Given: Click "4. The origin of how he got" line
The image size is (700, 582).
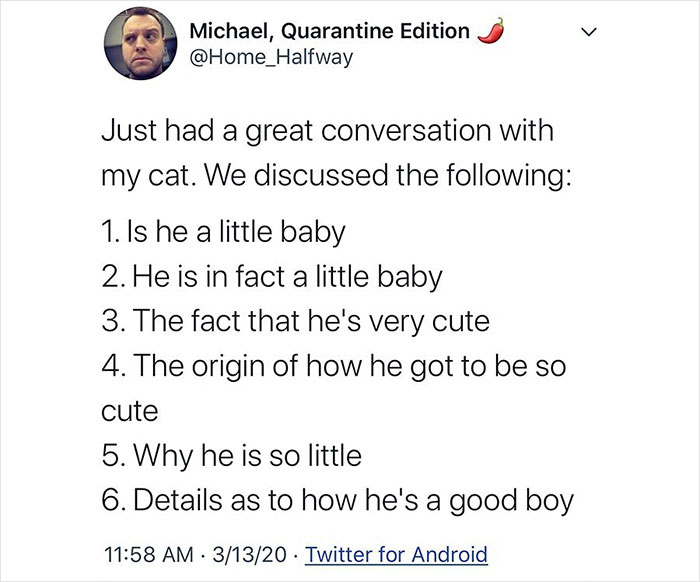Looking at the screenshot, I should tap(335, 366).
